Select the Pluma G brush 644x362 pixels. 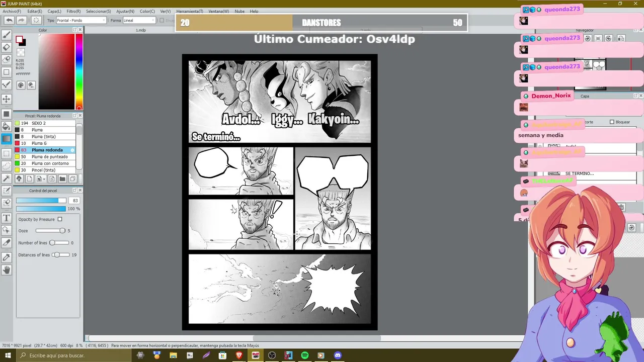(x=45, y=143)
